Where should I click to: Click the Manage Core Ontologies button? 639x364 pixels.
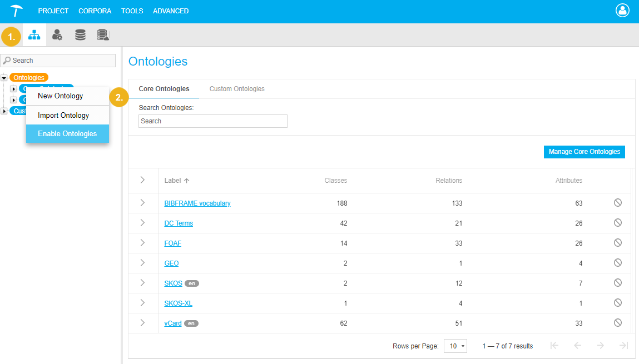click(x=584, y=152)
